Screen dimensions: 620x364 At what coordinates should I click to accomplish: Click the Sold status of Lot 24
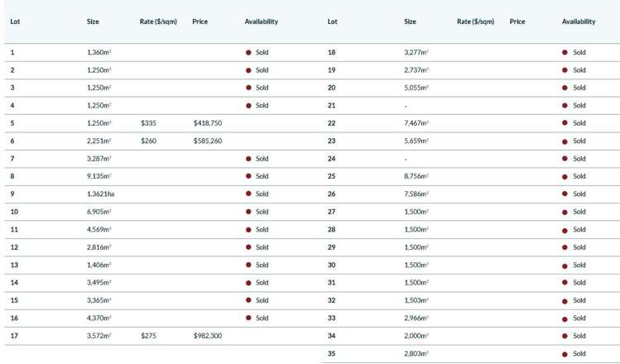pyautogui.click(x=574, y=159)
